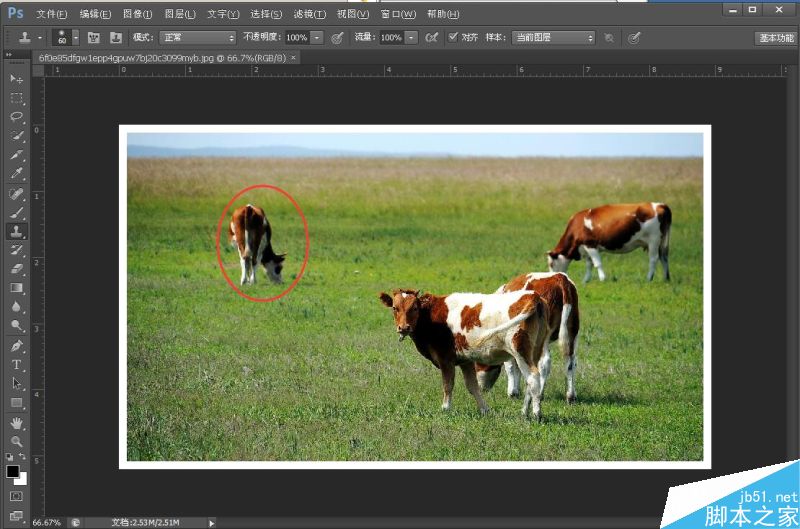Select the History Brush tool
The height and width of the screenshot is (529, 800).
(x=16, y=250)
